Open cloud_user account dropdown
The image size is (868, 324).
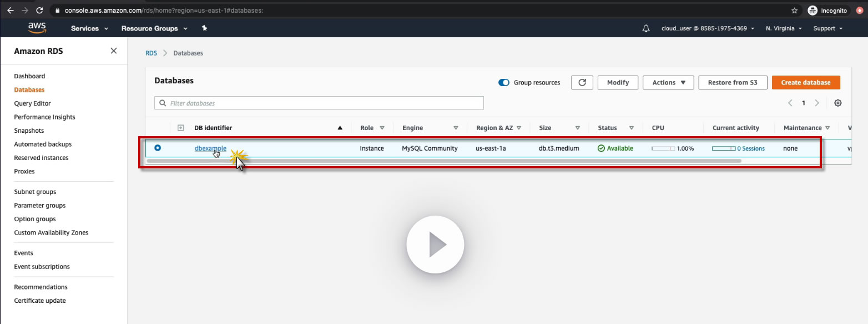(708, 28)
